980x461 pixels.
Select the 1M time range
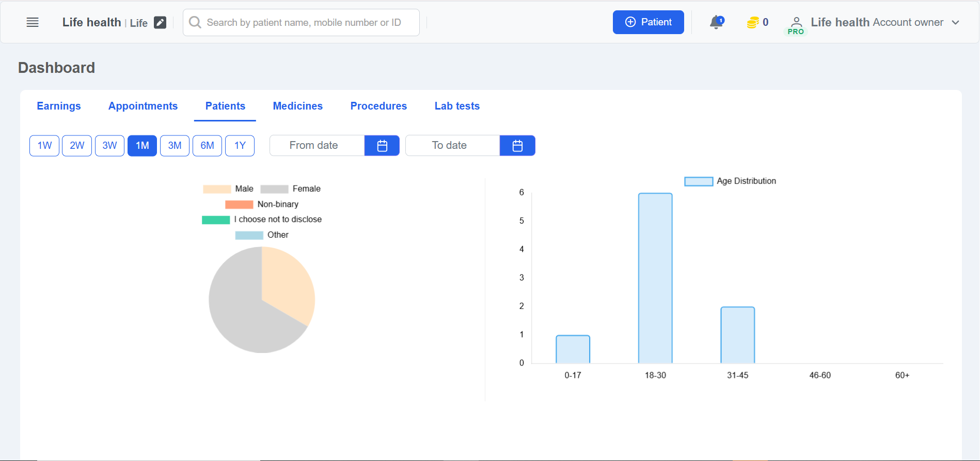pyautogui.click(x=142, y=146)
